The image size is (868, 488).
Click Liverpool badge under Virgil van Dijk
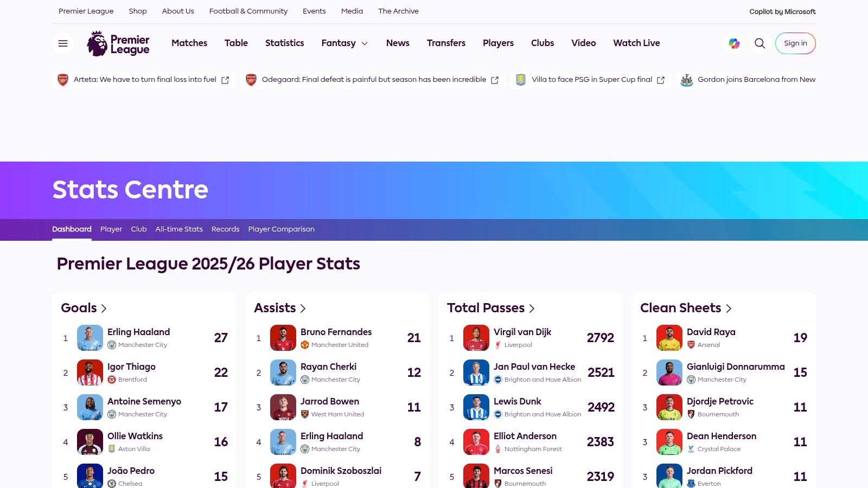click(x=498, y=345)
